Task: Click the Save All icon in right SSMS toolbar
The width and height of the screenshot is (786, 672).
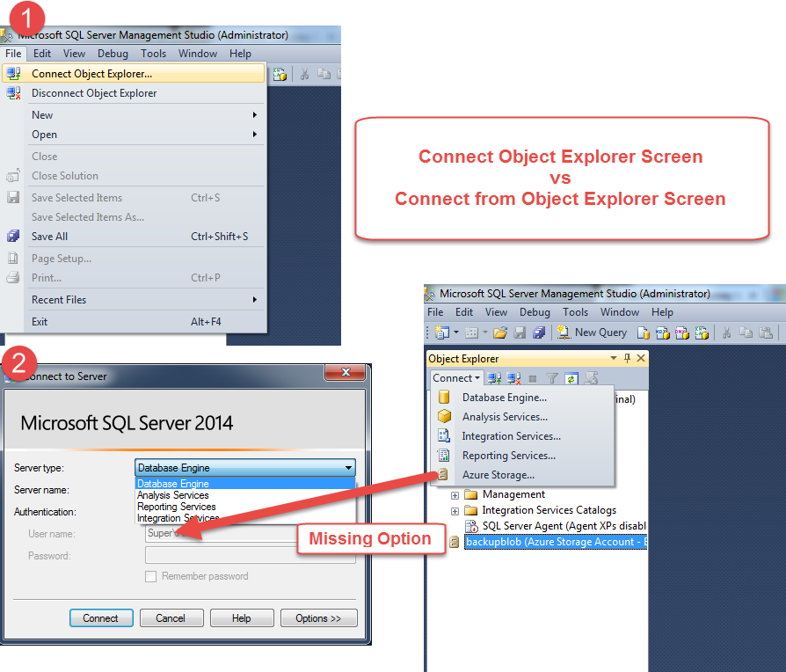Action: coord(539,332)
